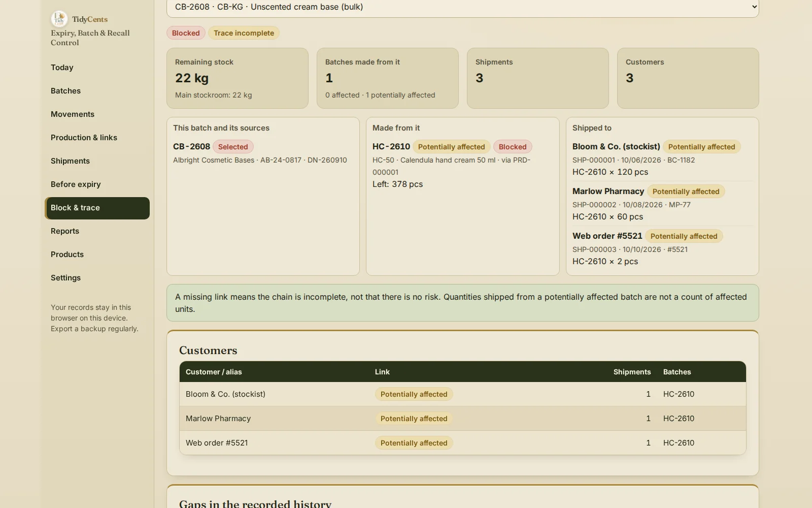812x508 pixels.
Task: Click the Batches made from it card
Action: pos(387,78)
